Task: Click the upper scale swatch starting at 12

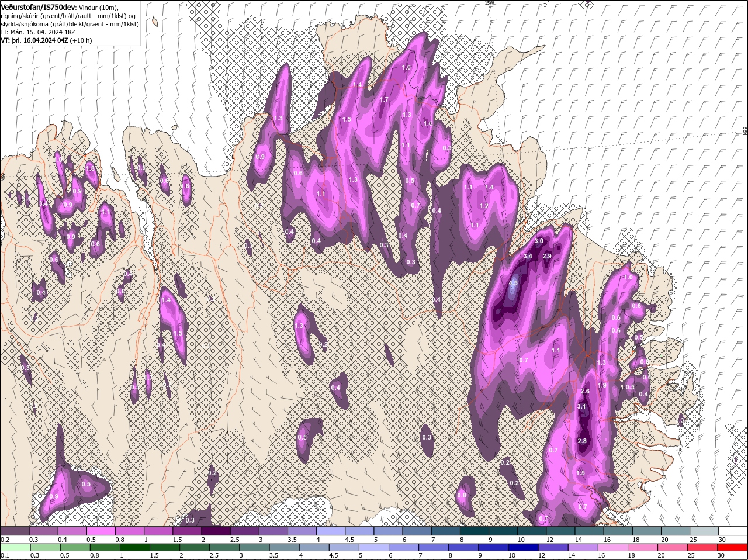Action: (x=562, y=531)
